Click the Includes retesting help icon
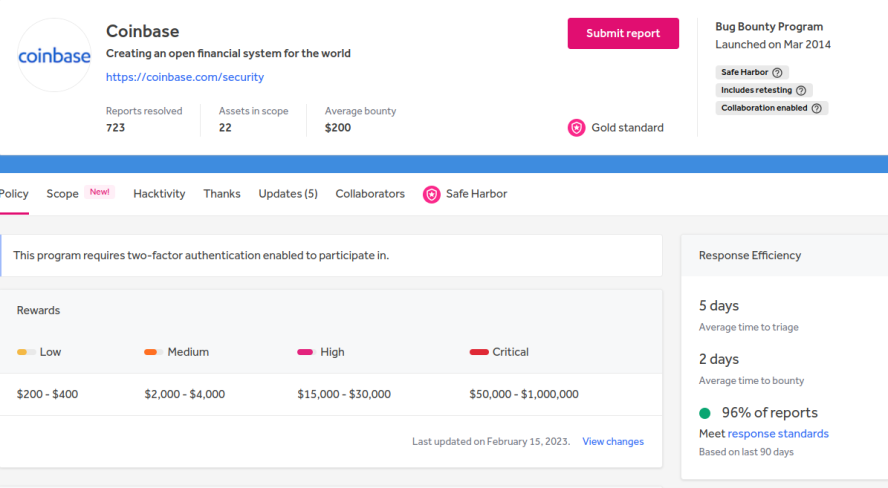The height and width of the screenshot is (488, 888). point(801,90)
